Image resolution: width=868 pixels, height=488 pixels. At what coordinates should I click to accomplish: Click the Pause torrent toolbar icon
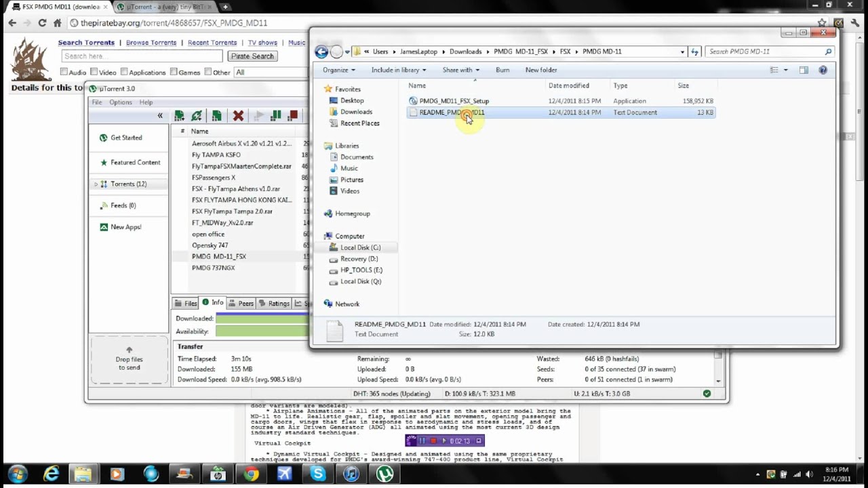click(x=276, y=116)
